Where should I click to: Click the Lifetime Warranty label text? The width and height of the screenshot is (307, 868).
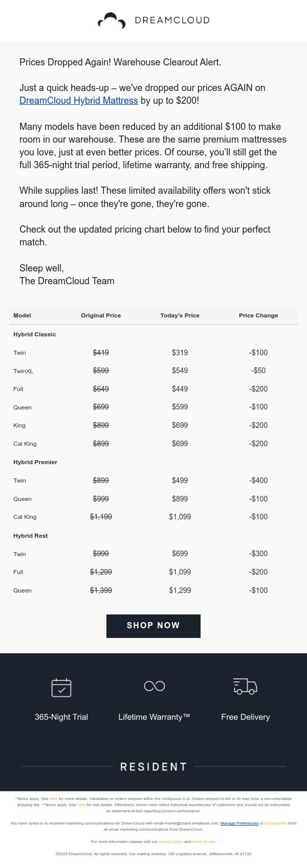click(x=154, y=717)
